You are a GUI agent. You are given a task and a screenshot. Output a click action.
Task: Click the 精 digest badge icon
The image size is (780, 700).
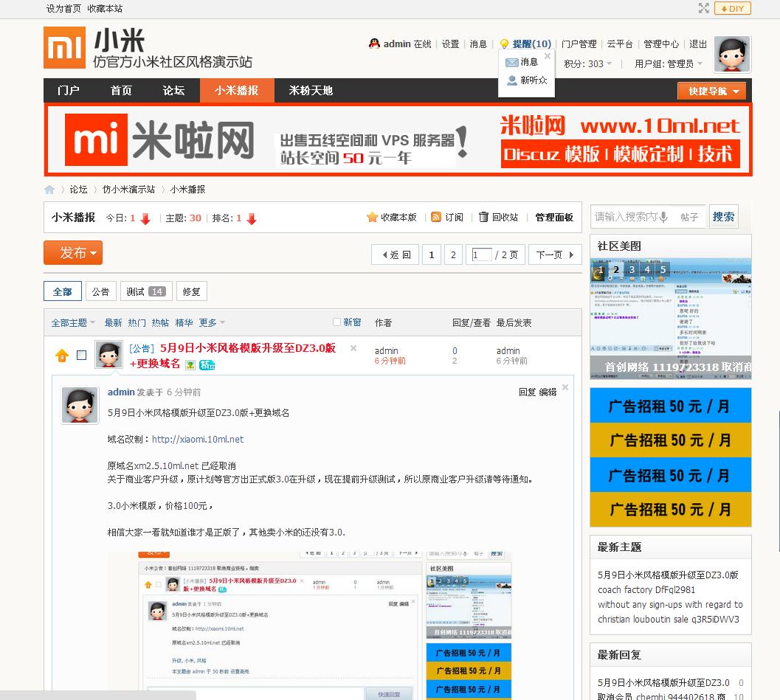(x=207, y=365)
